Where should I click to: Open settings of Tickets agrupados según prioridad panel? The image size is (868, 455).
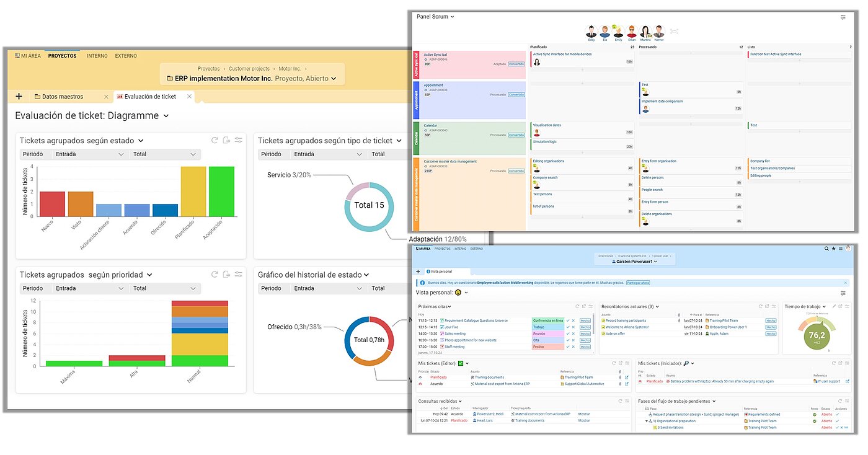pos(238,275)
